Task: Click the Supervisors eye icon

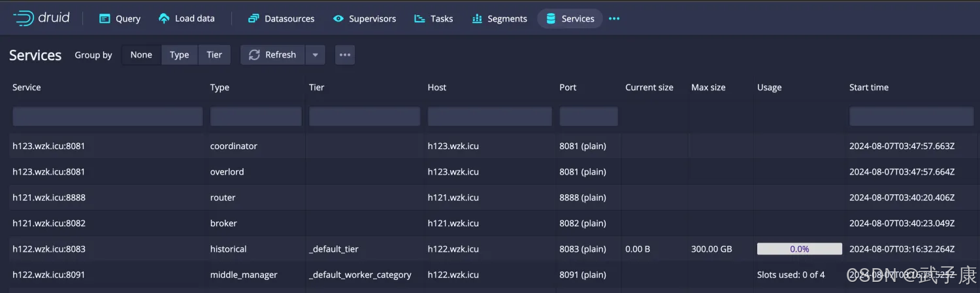Action: [338, 19]
